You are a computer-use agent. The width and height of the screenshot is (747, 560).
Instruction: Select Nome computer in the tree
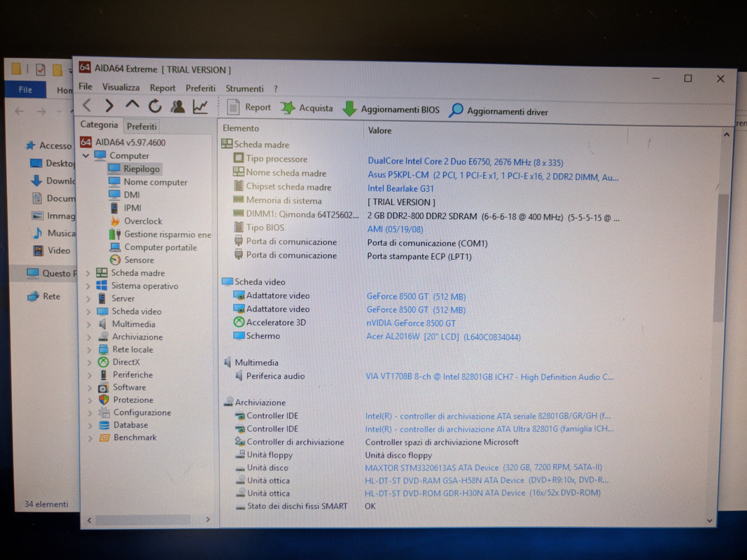pyautogui.click(x=155, y=182)
